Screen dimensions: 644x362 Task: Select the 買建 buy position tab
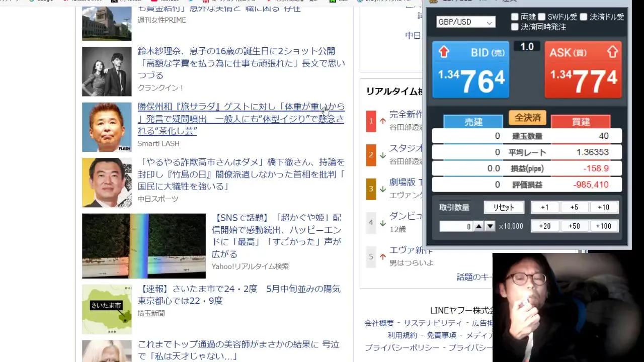581,122
